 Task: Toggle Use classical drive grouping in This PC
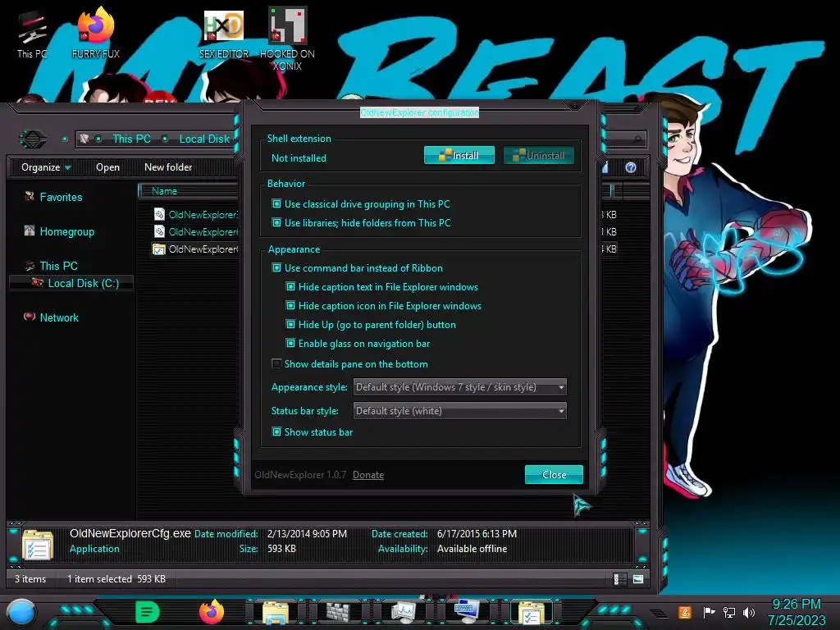pos(276,204)
